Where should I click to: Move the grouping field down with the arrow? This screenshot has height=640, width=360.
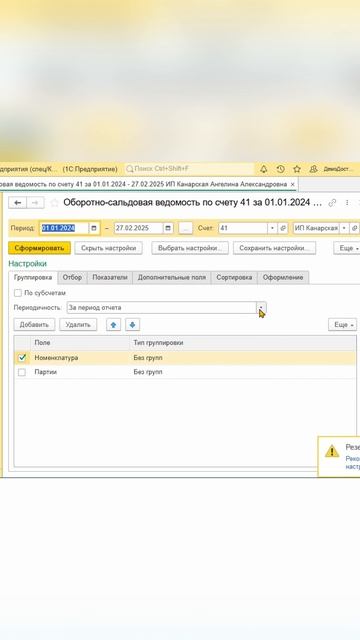coord(132,325)
